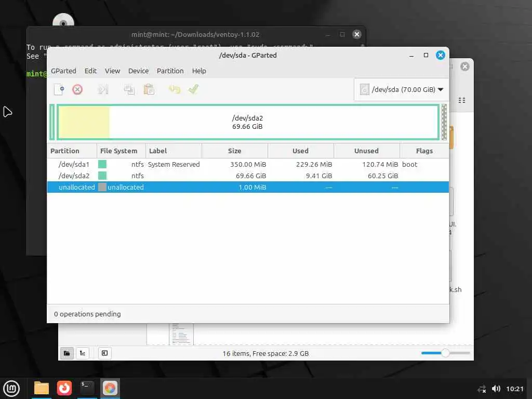Image resolution: width=532 pixels, height=399 pixels.
Task: Sort by the Used column header
Action: click(x=301, y=151)
